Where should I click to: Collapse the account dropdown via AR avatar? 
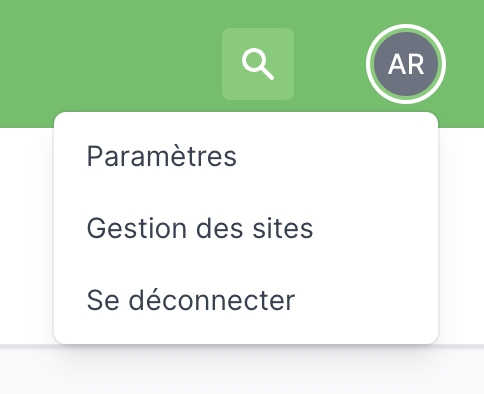(406, 64)
